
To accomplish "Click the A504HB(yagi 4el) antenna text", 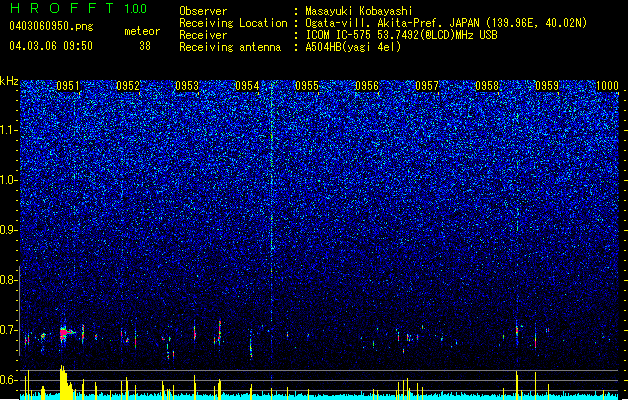I will pos(353,47).
